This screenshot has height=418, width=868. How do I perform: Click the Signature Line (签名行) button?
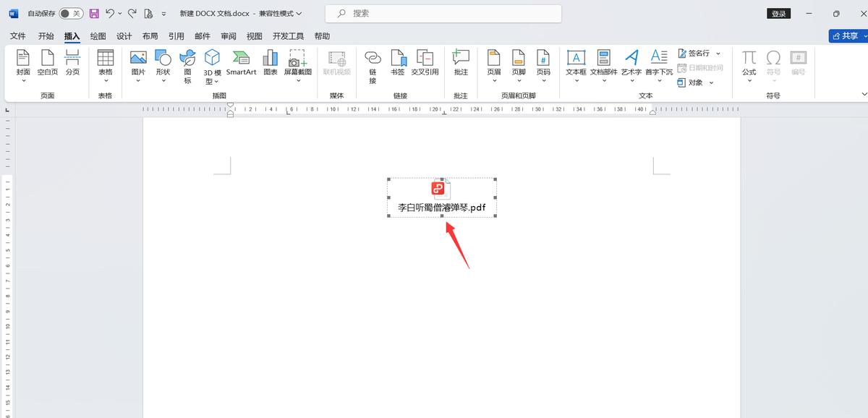click(x=694, y=54)
